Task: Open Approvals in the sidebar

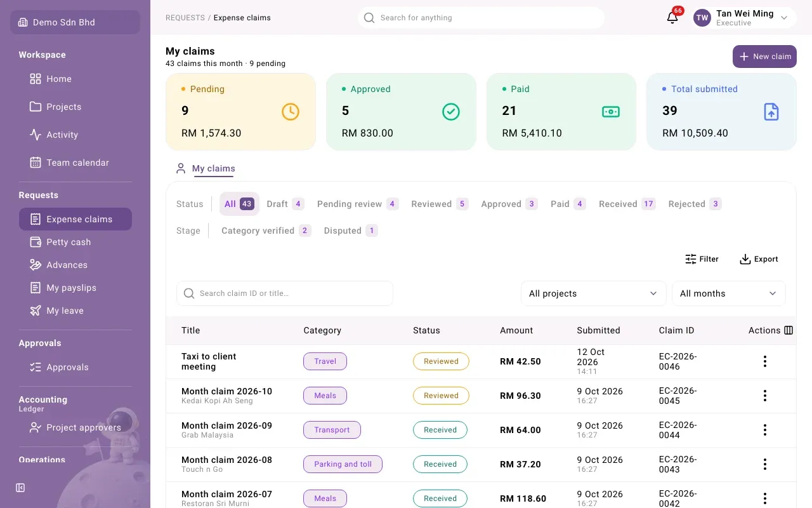Action: (75, 367)
